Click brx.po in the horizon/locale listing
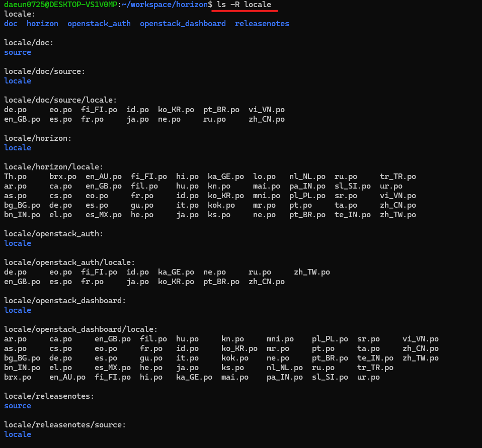482x448 pixels. tap(63, 176)
